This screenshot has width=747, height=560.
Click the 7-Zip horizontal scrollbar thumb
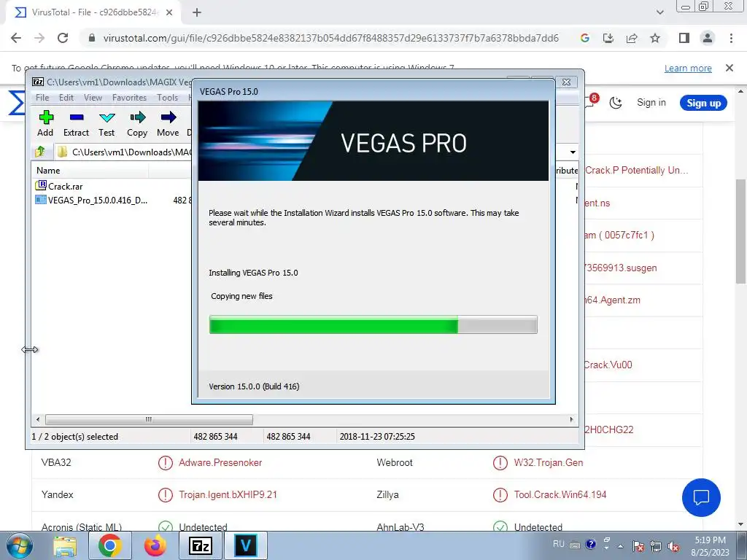149,419
